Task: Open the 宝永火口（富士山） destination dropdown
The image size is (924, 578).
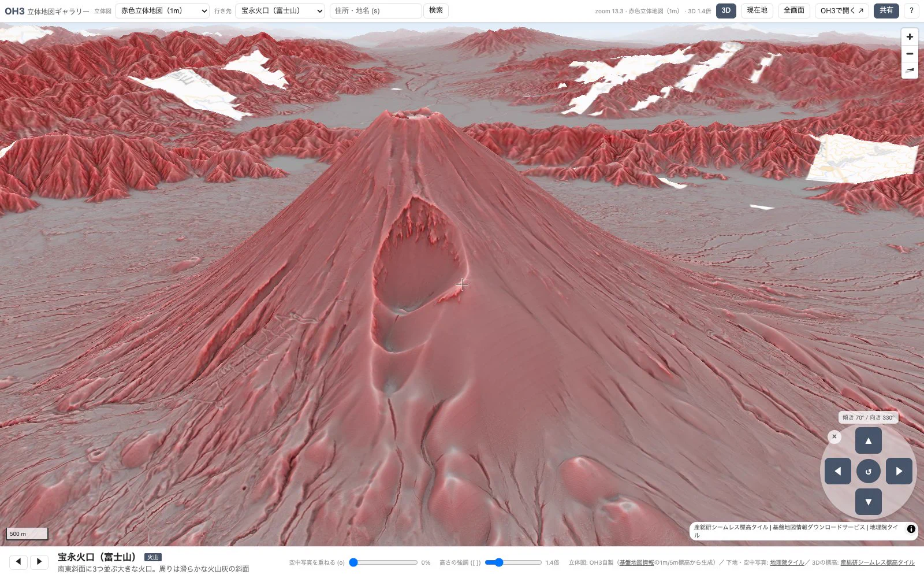Action: point(280,11)
